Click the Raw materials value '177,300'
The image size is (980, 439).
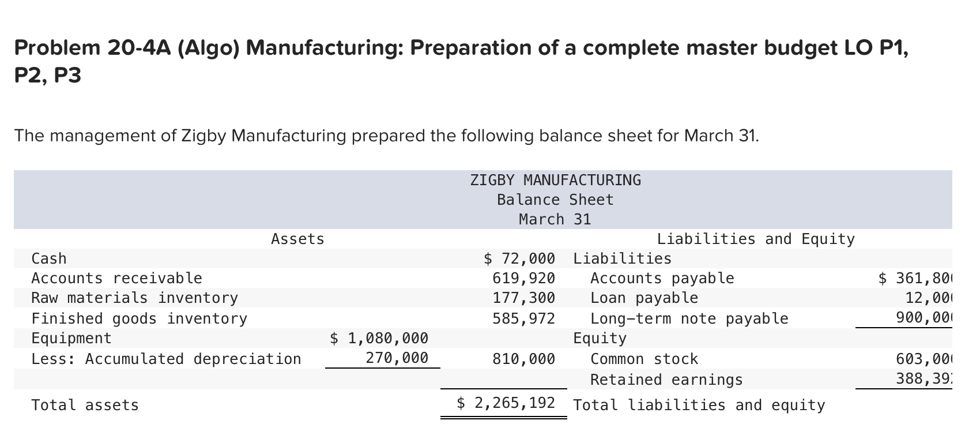[x=523, y=298]
